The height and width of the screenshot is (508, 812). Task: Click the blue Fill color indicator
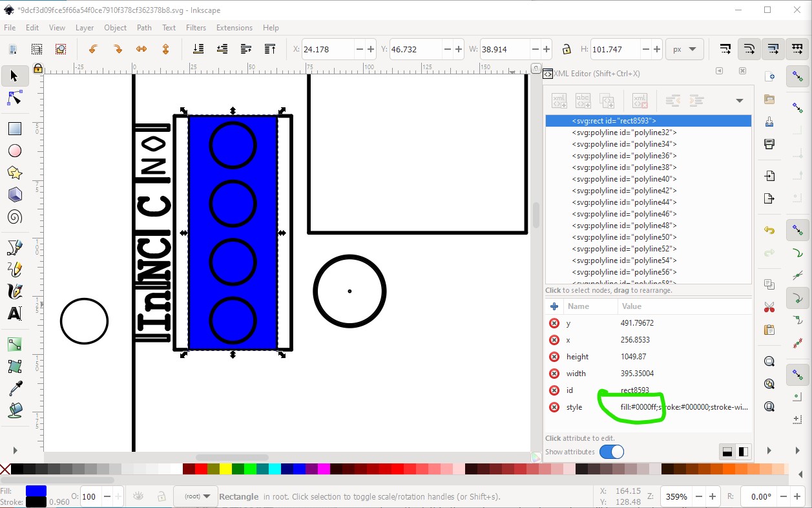click(36, 491)
